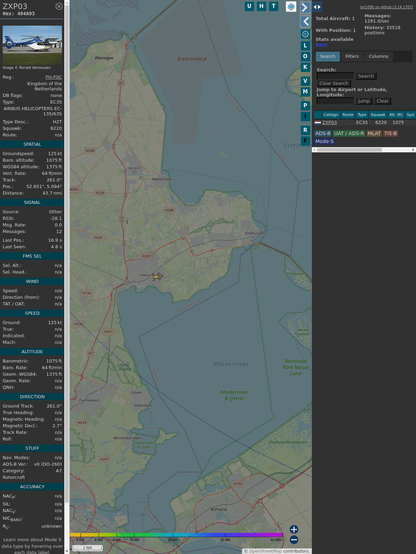Click the H map button
416x554 pixels.
click(x=261, y=6)
